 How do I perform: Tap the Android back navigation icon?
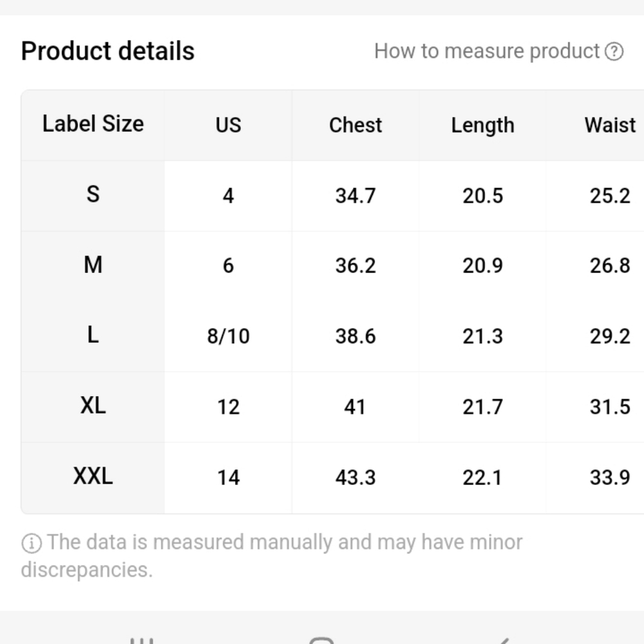[x=502, y=640]
